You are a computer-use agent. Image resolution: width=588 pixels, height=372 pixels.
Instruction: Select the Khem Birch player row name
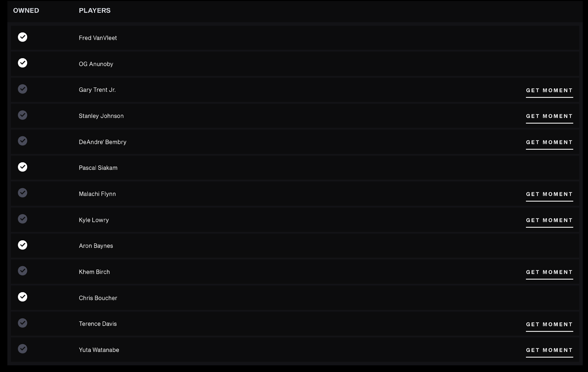tap(94, 272)
